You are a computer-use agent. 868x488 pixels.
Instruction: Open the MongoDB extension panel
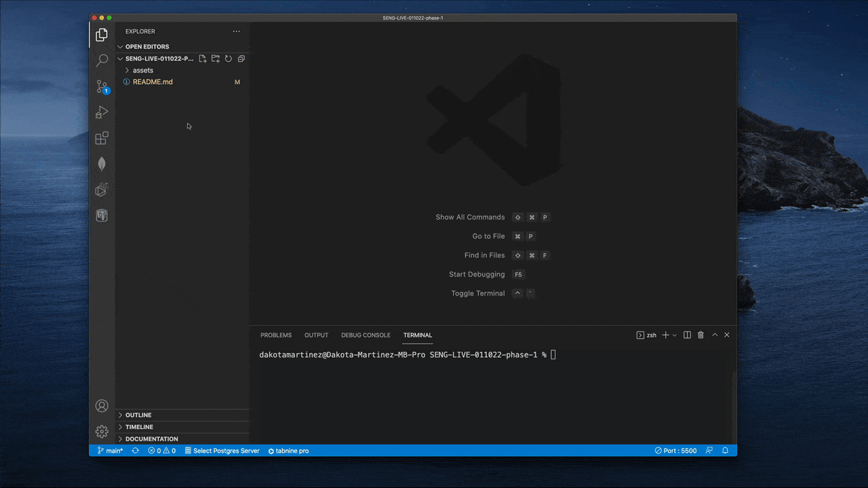(102, 163)
